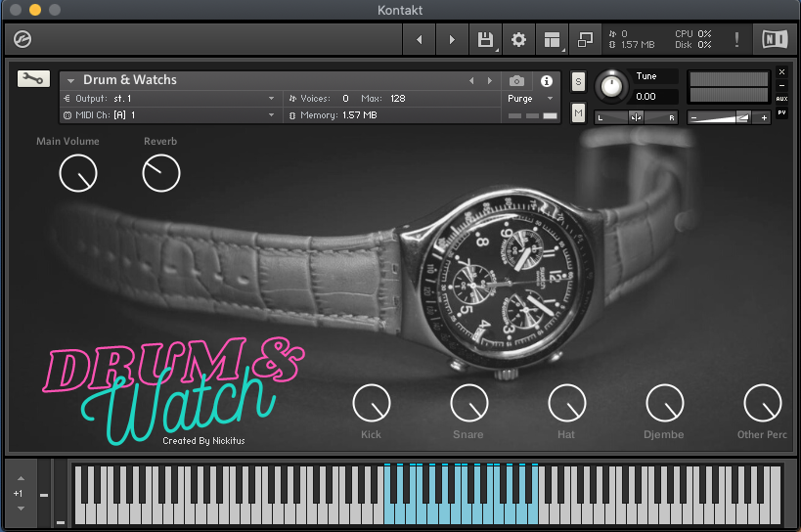Open the snapshot camera view
The image size is (801, 532).
[x=516, y=80]
